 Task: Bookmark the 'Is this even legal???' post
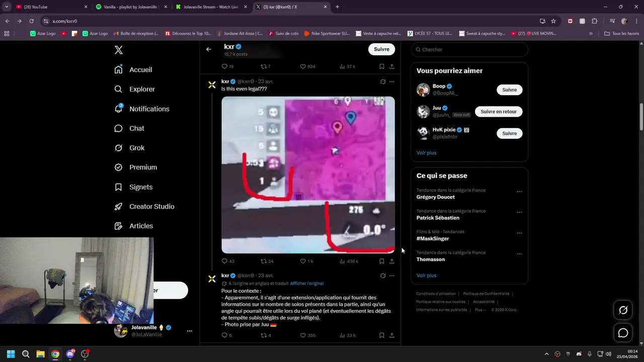tap(382, 261)
